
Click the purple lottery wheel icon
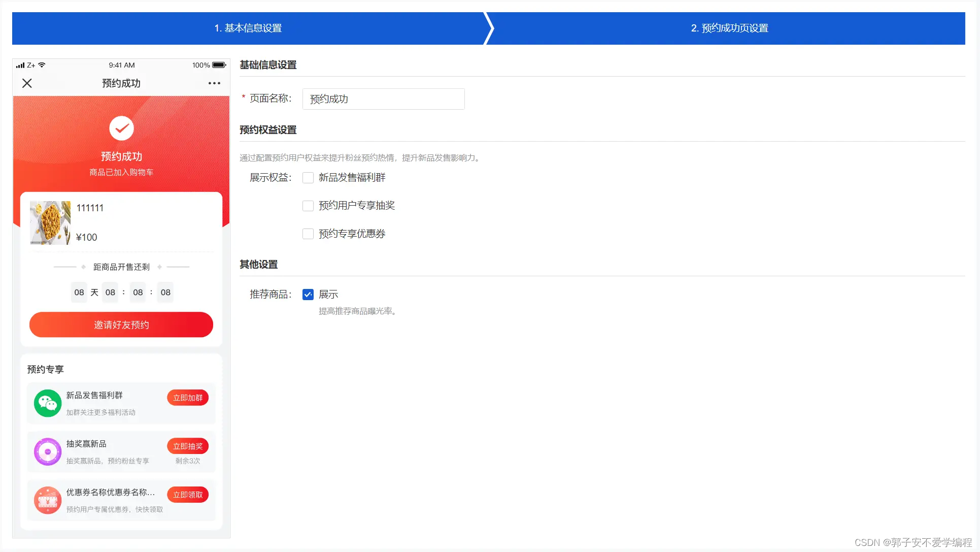click(x=48, y=451)
